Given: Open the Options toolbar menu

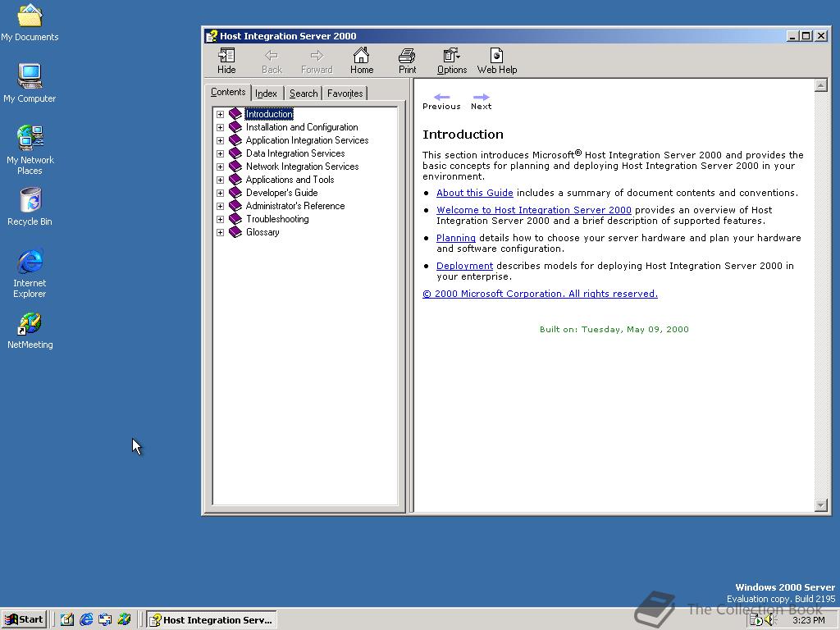Looking at the screenshot, I should point(452,61).
